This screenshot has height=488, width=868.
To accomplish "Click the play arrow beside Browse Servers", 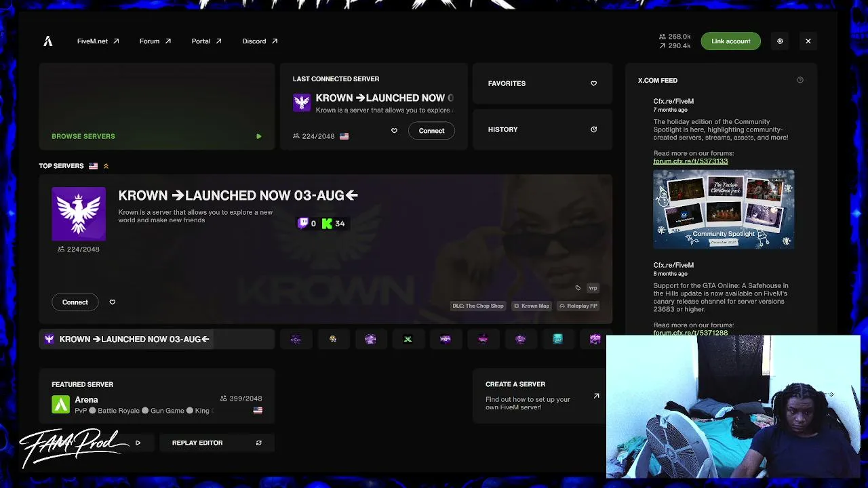I will [258, 136].
